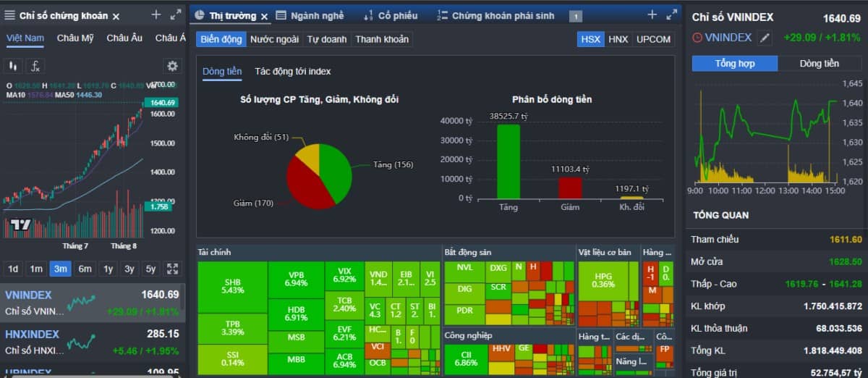Set chart range to 5y
The height and width of the screenshot is (378, 868).
coord(150,269)
